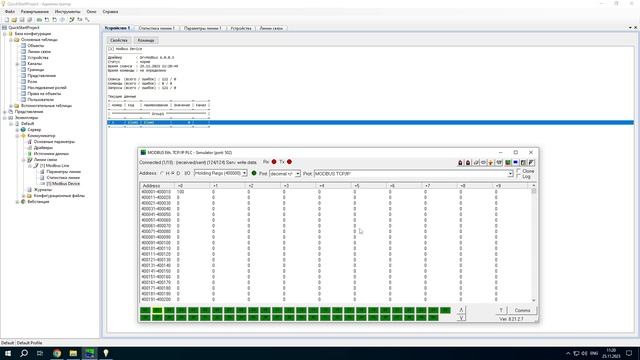
Task: Select the D address radio button
Action: click(173, 173)
